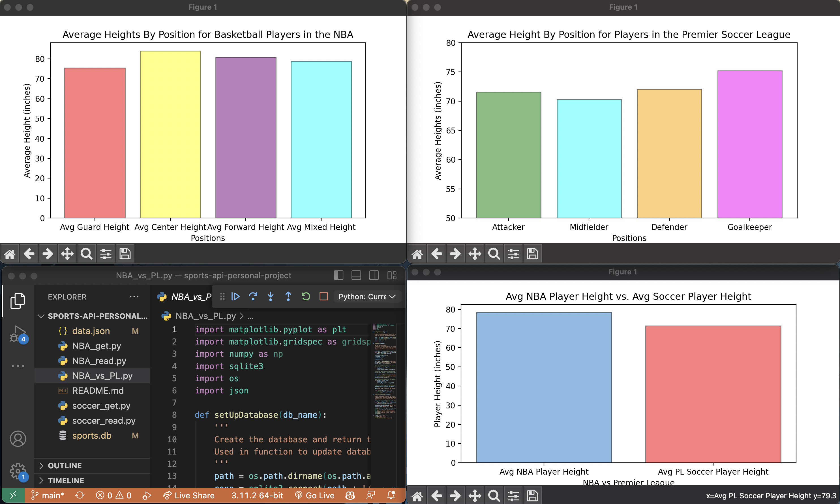Click Forward arrow in NBA vs Soccer figure
The width and height of the screenshot is (840, 504).
(x=455, y=496)
